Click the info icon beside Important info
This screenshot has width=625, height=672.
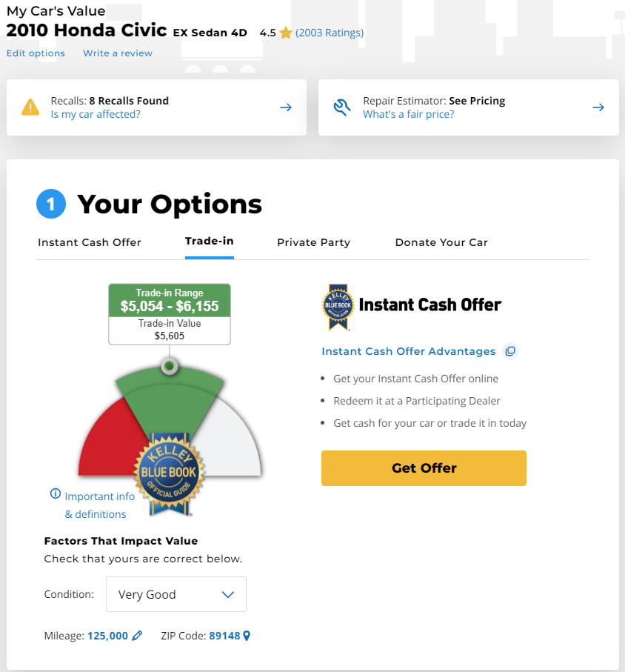pos(55,494)
